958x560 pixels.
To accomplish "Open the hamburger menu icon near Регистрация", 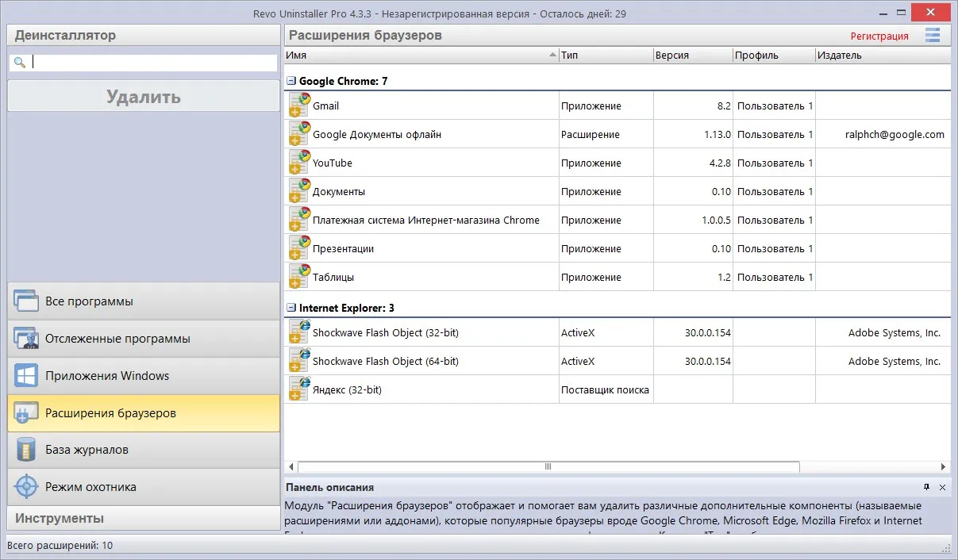I will tap(933, 35).
